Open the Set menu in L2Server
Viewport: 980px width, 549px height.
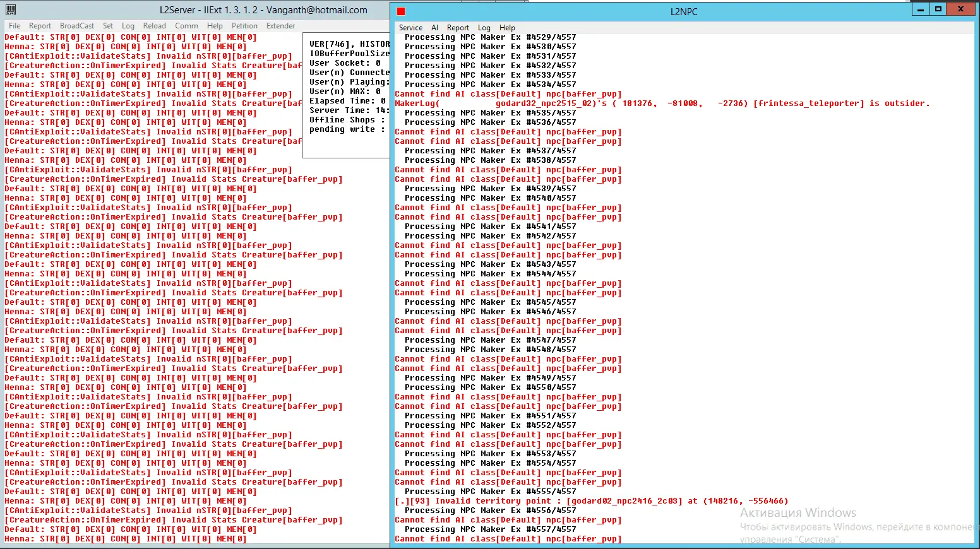pos(108,26)
